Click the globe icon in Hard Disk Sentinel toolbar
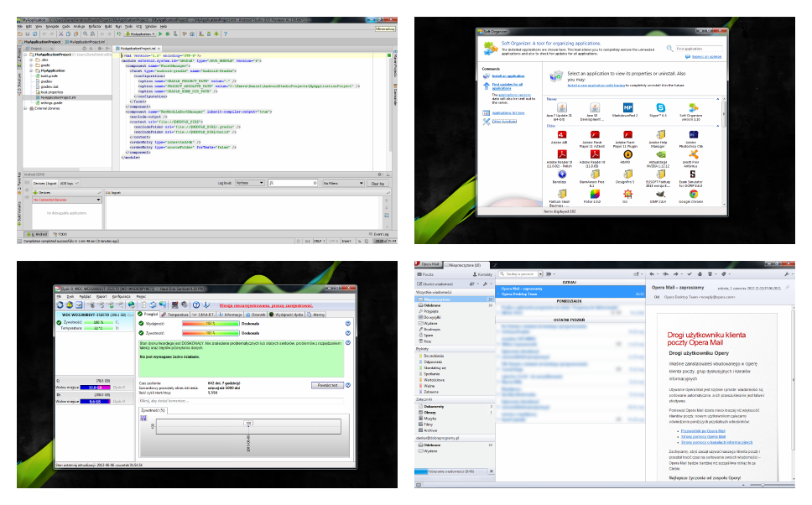Screen dimensions: 812x505 pos(132,305)
